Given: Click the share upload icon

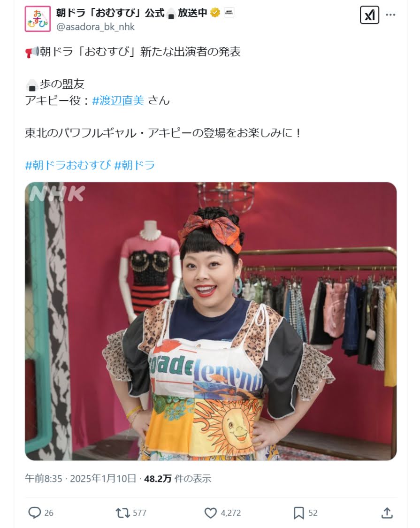Looking at the screenshot, I should point(387,513).
